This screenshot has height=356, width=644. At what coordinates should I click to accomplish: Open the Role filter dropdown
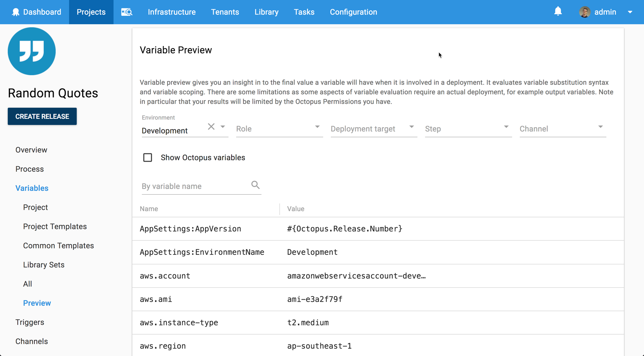click(x=317, y=126)
